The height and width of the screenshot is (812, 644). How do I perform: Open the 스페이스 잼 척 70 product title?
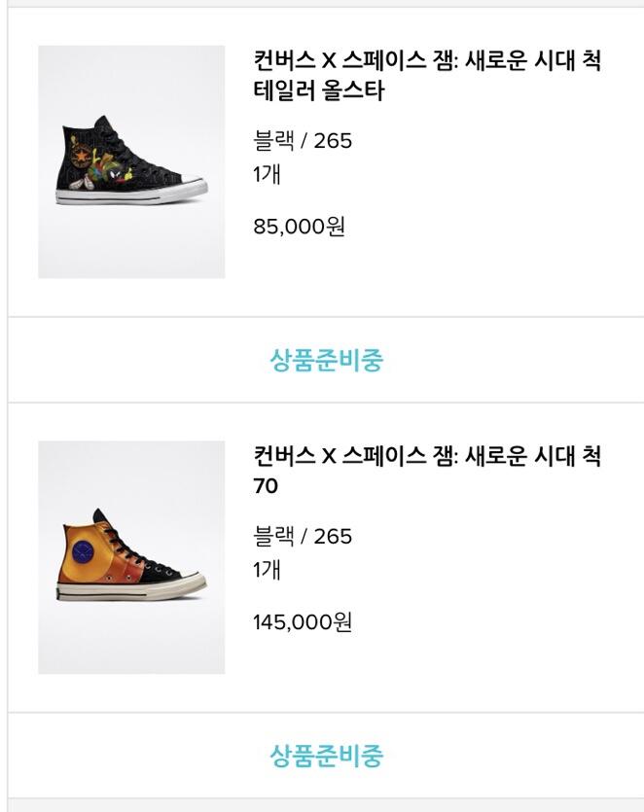coord(426,470)
